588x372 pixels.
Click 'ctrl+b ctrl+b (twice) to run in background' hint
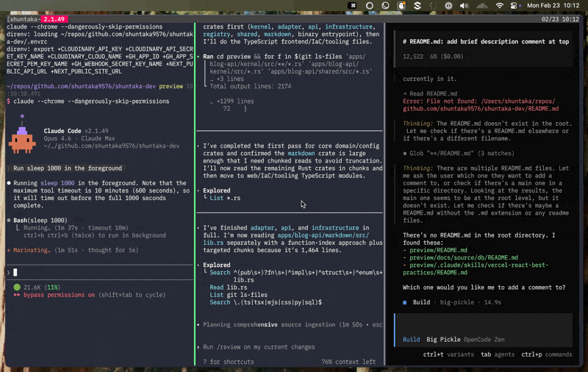coord(95,235)
